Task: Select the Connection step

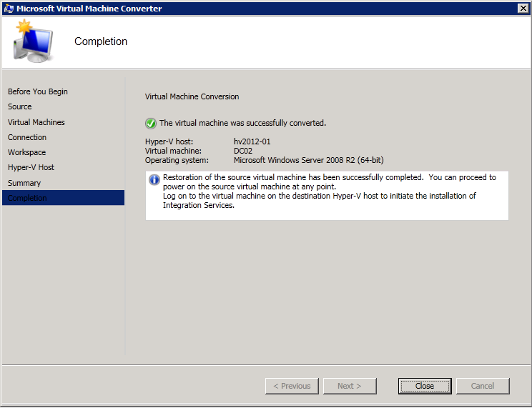Action: click(26, 137)
